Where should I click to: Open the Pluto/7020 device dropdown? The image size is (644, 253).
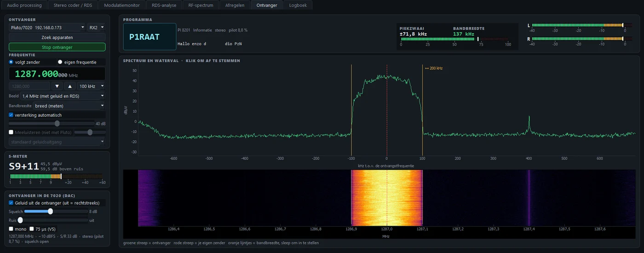click(x=47, y=28)
